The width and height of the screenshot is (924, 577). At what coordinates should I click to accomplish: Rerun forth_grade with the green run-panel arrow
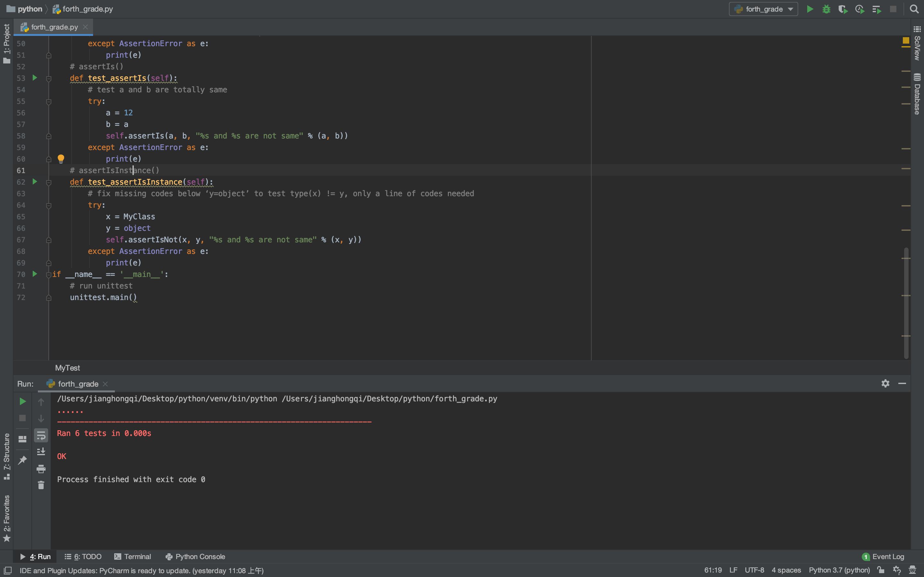pos(22,401)
